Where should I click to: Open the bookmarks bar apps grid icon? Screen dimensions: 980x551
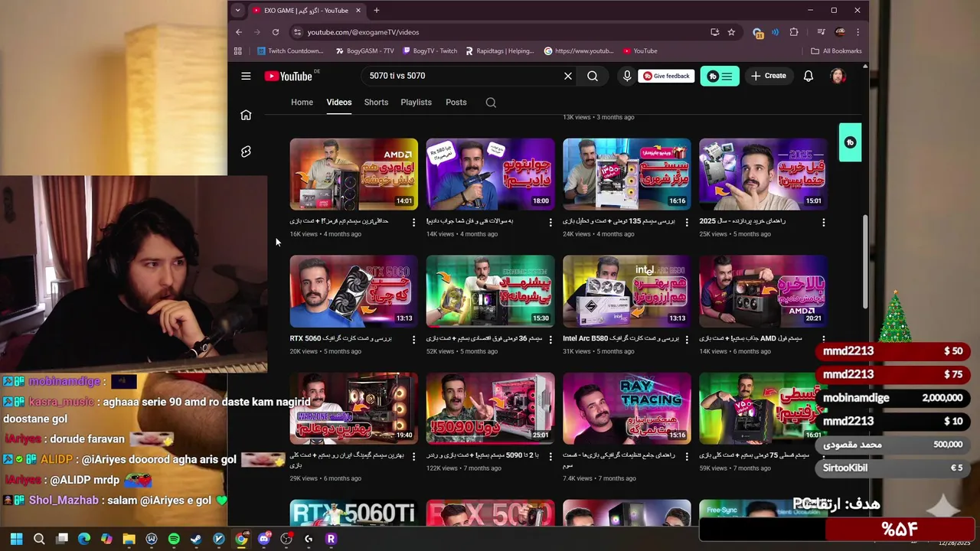click(238, 51)
